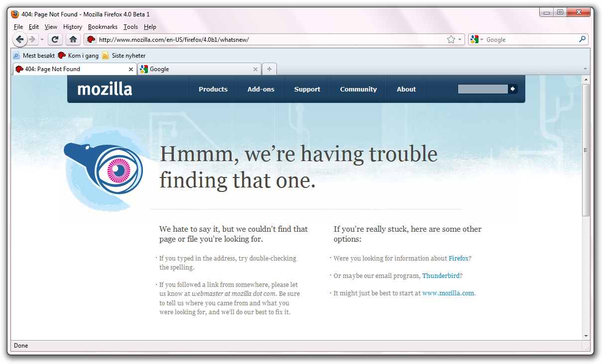The width and height of the screenshot is (603, 364).
Task: Click the 'webmaster at mozilla dot com' text
Action: (x=234, y=294)
